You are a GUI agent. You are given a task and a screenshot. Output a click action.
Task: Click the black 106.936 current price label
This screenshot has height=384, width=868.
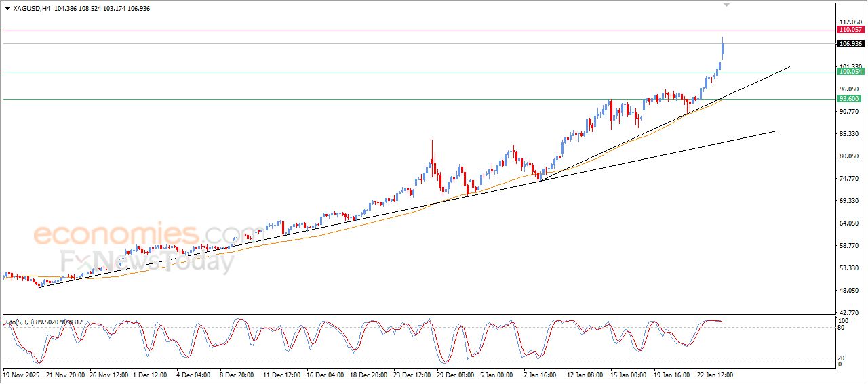tap(850, 44)
